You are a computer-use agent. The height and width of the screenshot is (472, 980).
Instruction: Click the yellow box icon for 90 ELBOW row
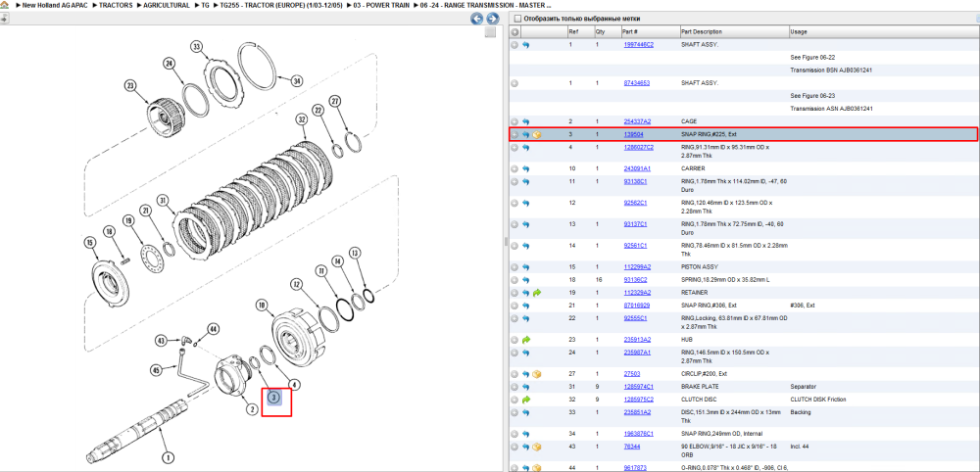(537, 447)
